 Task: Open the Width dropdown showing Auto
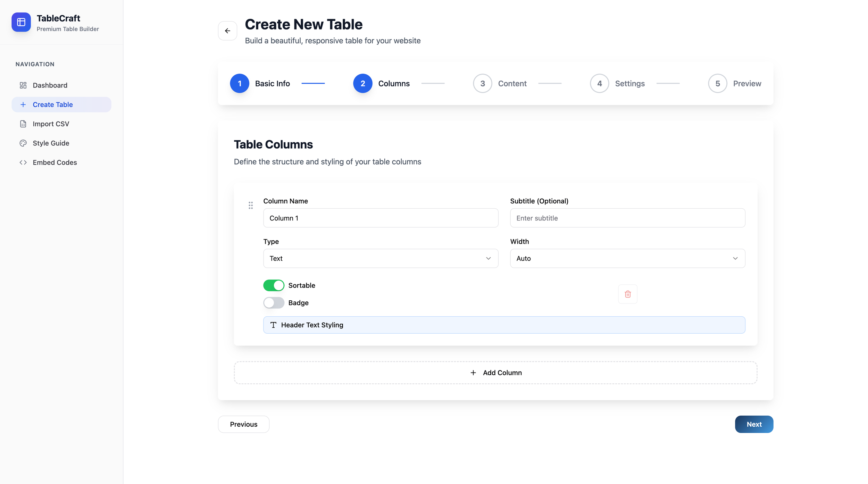coord(627,258)
